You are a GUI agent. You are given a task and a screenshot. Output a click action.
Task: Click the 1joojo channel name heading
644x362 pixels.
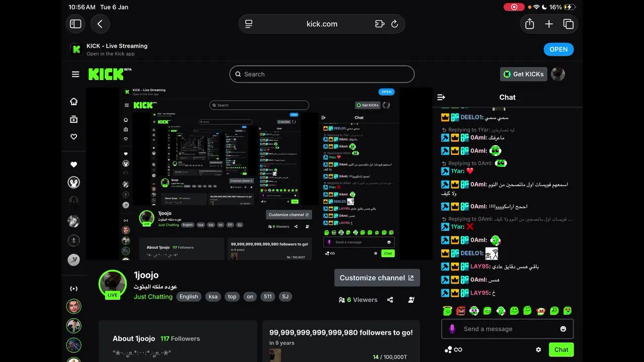click(x=146, y=275)
